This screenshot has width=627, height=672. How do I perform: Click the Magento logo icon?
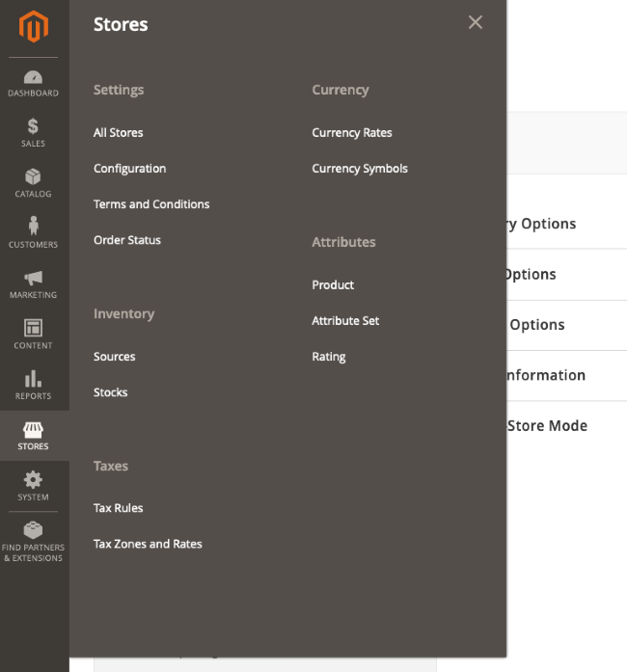coord(34,27)
